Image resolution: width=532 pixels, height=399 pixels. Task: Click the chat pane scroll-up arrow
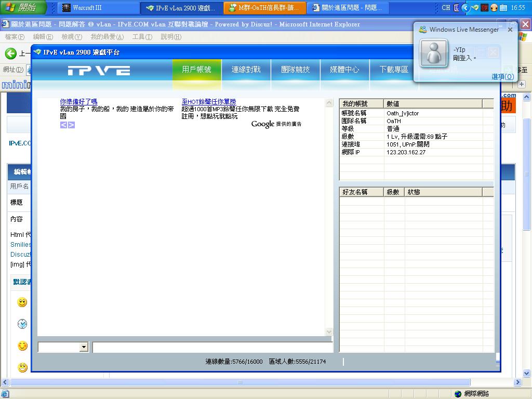(x=329, y=103)
